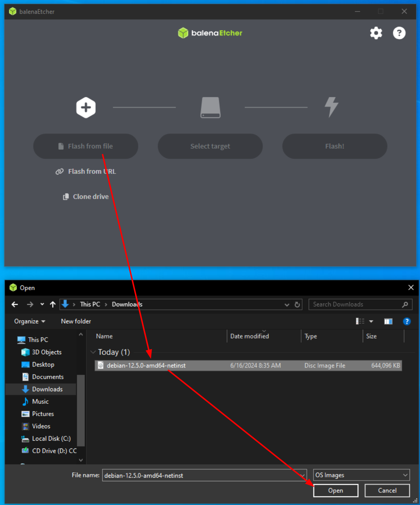Go back in Open dialog
The width and height of the screenshot is (420, 505).
tap(15, 305)
